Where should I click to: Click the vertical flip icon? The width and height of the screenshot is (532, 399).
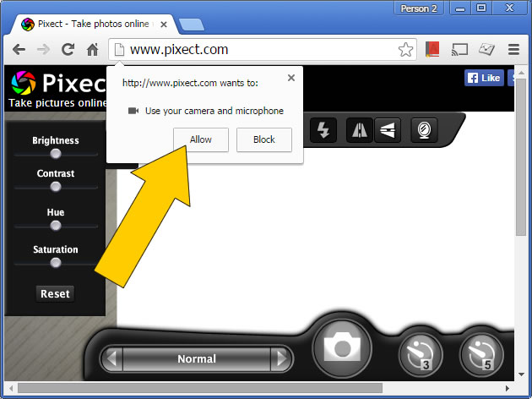tap(388, 130)
